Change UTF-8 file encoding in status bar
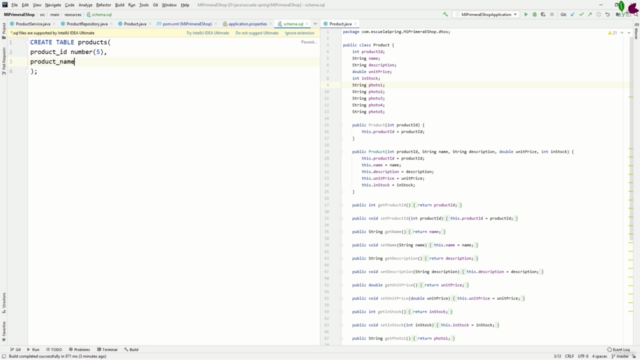 coord(583,356)
